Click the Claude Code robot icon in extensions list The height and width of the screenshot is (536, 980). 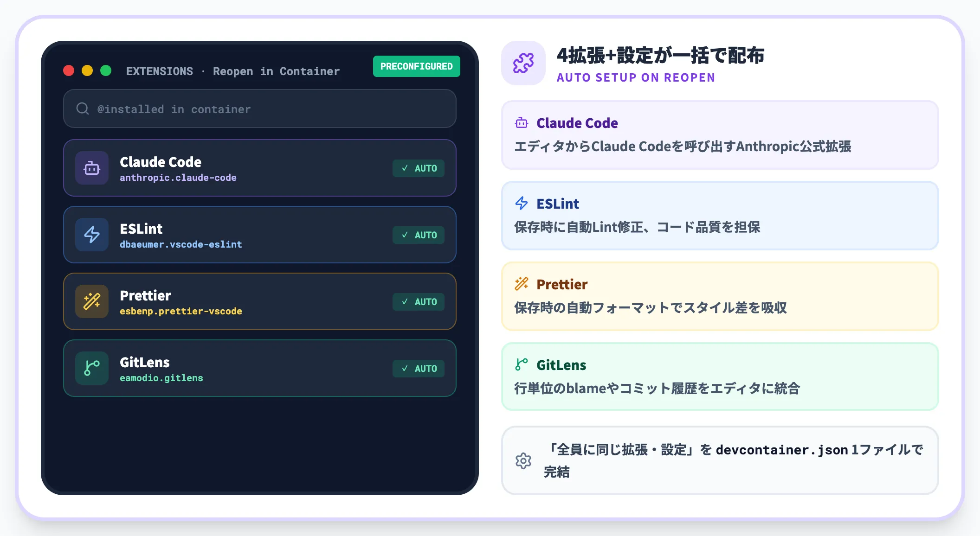tap(92, 168)
